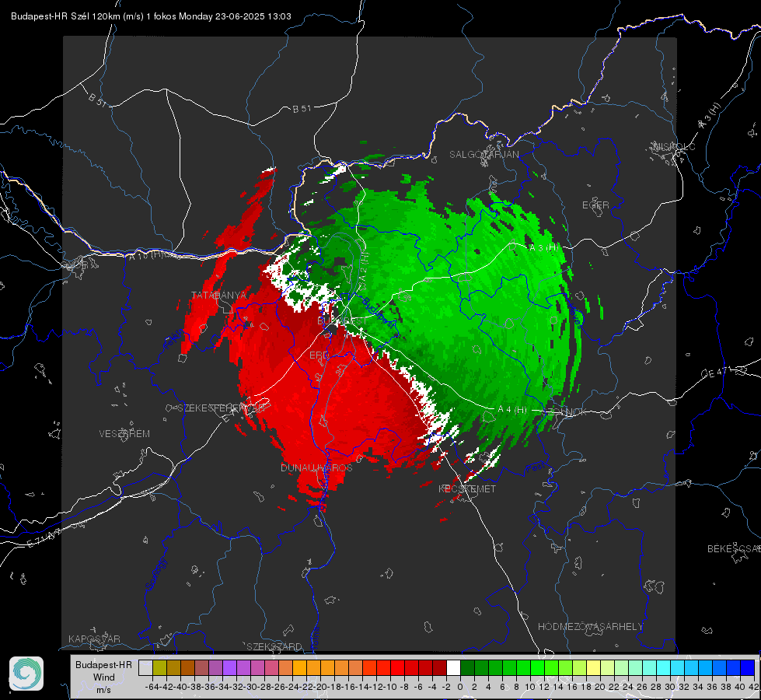Click the KECSKEMET city label

[467, 488]
